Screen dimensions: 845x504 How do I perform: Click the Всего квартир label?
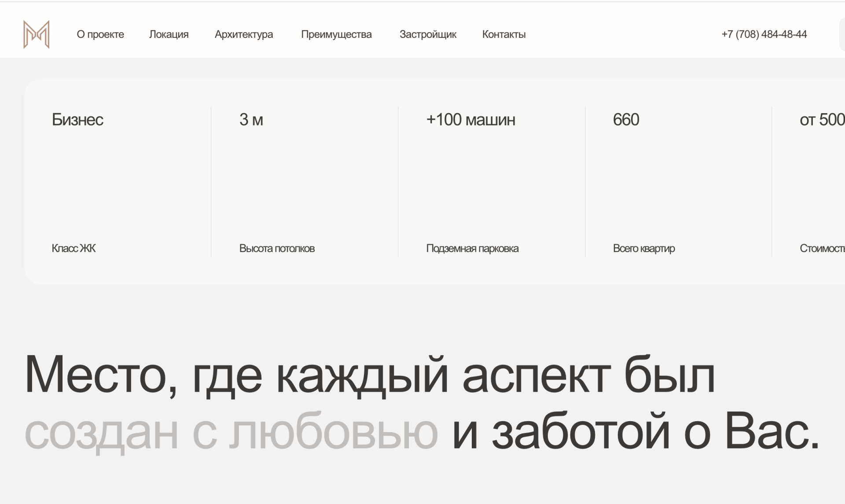(643, 248)
